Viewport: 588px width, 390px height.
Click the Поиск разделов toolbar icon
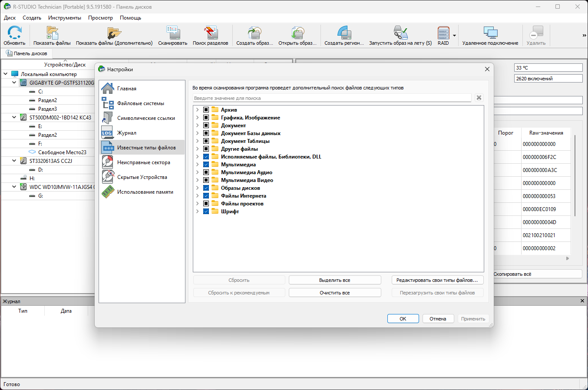pos(210,36)
